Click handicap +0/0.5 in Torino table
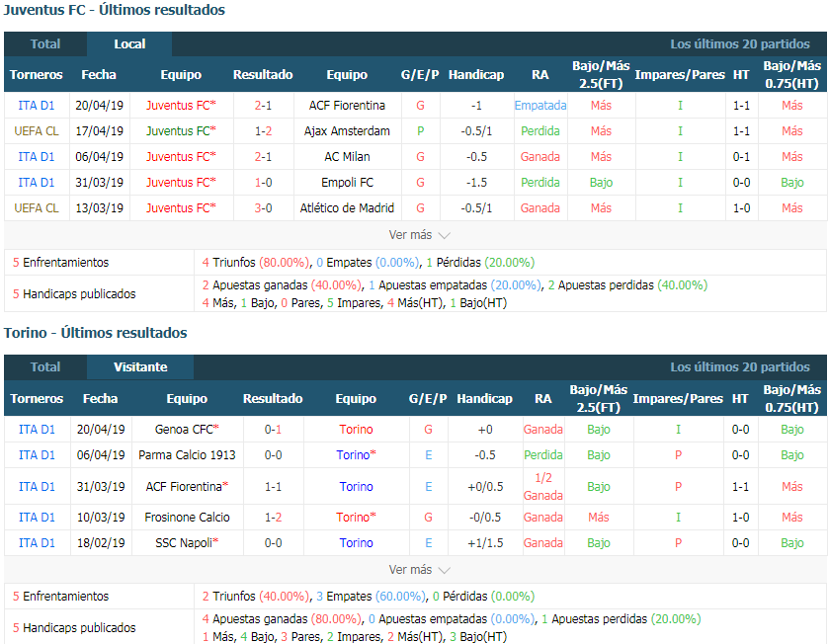Screen dimensions: 829x644 pyautogui.click(x=485, y=487)
